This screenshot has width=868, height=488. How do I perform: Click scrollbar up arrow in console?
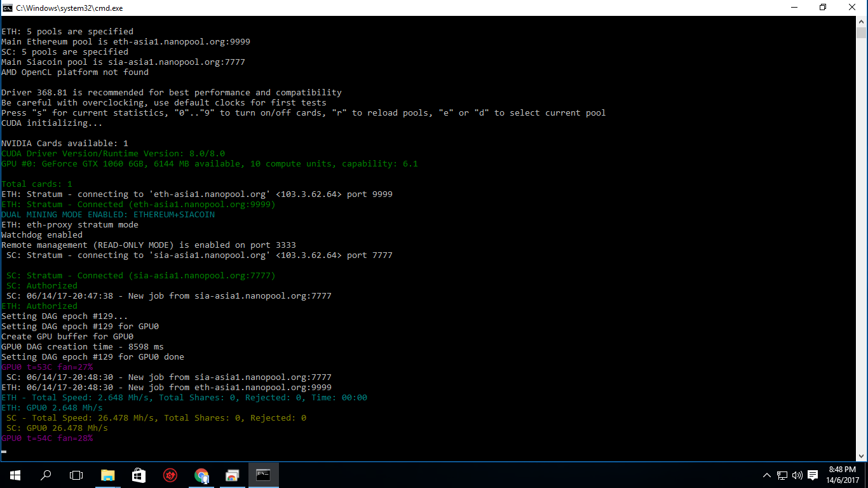click(x=861, y=22)
